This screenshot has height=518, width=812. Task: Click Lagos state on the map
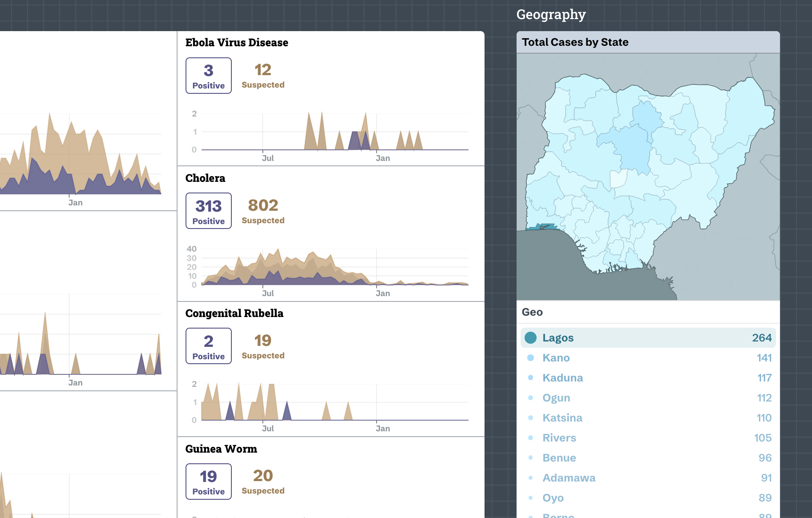pos(541,227)
